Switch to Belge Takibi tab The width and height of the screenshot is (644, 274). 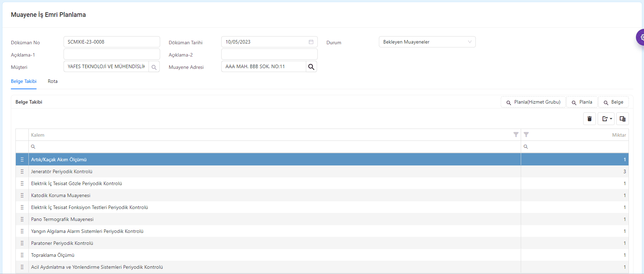click(24, 81)
